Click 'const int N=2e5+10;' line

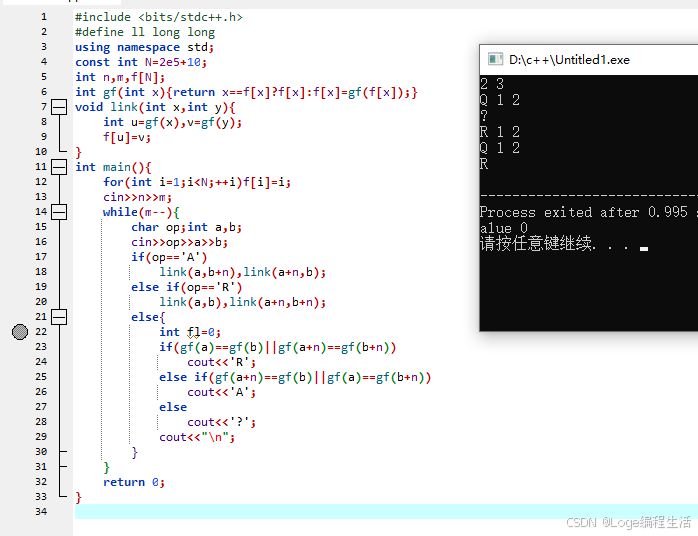(x=141, y=62)
